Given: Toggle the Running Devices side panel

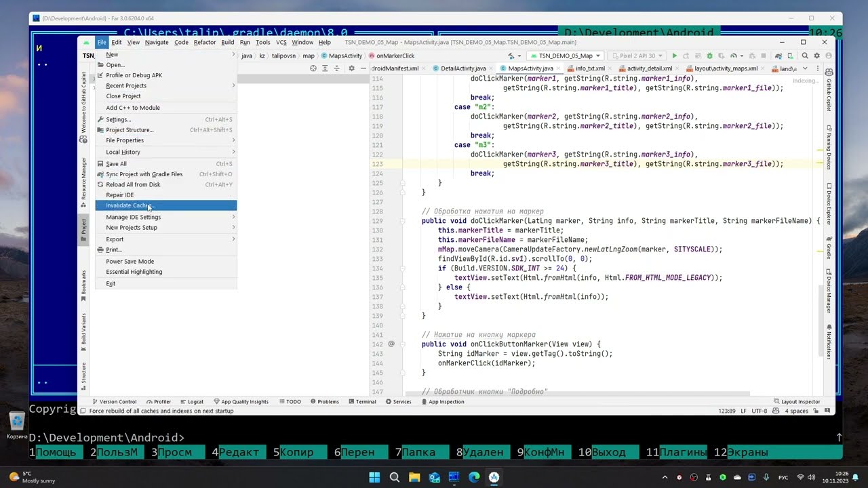Looking at the screenshot, I should tap(829, 146).
